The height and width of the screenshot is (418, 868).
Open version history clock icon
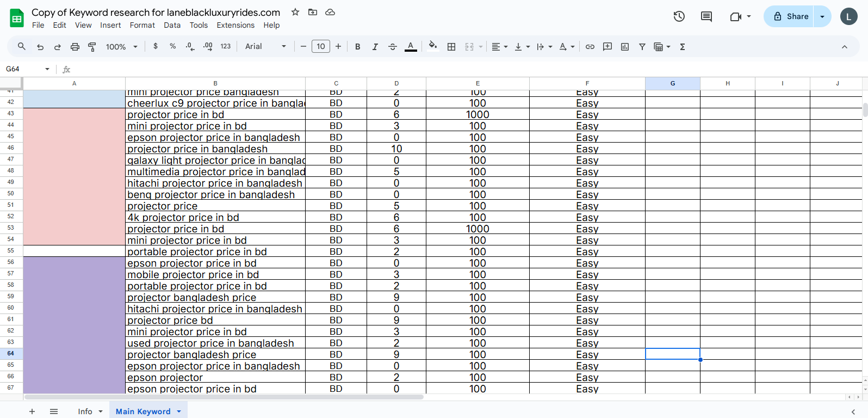pyautogui.click(x=679, y=16)
